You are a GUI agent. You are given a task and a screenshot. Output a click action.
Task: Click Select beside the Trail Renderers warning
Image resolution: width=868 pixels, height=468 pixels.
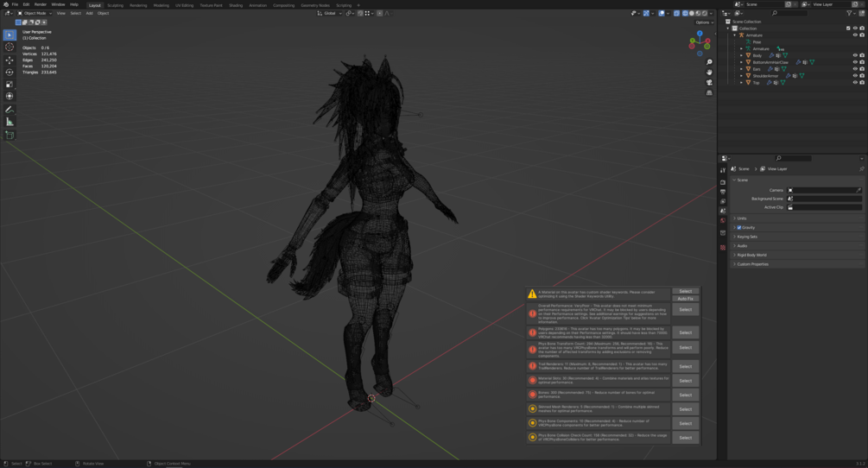click(685, 366)
